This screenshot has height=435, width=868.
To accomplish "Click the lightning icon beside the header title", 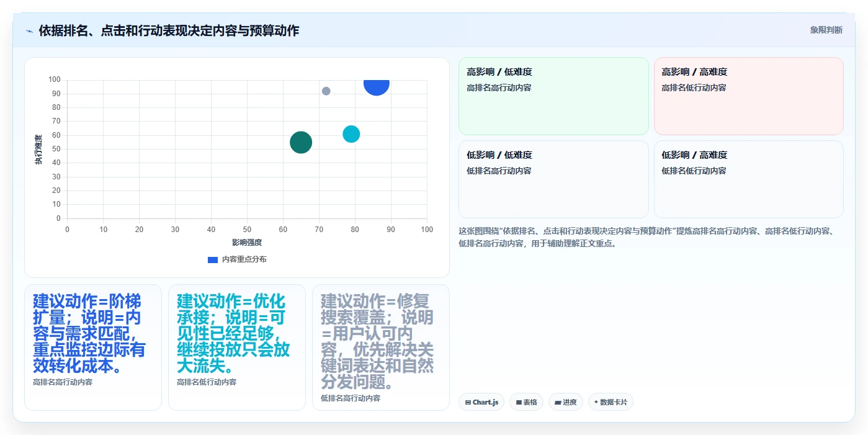I will pos(29,31).
